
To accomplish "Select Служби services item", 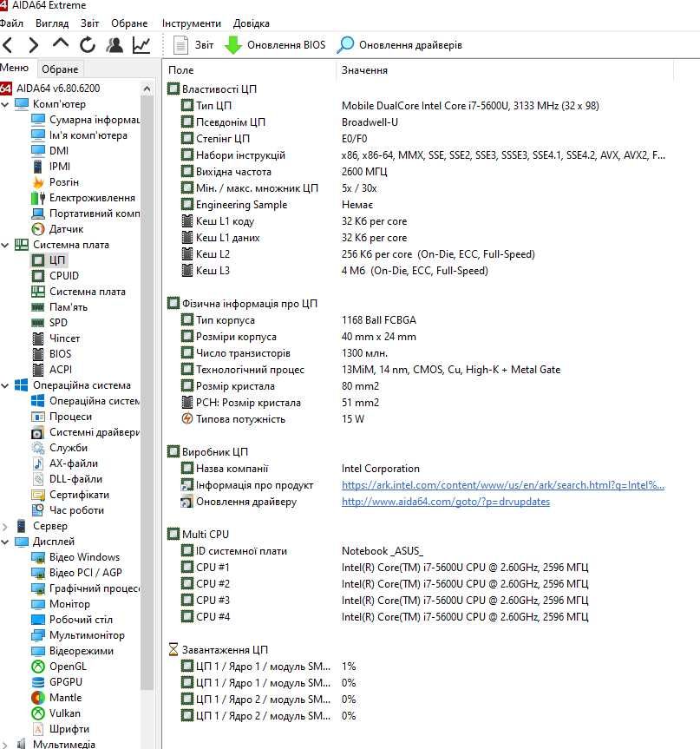I will click(x=60, y=448).
